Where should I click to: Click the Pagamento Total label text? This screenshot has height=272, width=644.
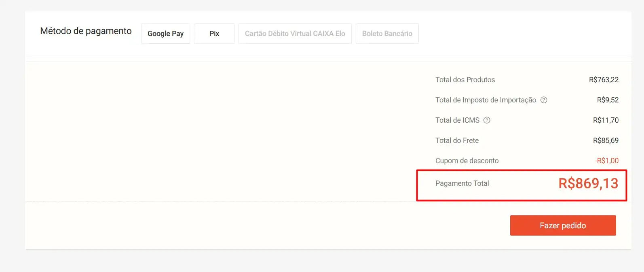462,183
